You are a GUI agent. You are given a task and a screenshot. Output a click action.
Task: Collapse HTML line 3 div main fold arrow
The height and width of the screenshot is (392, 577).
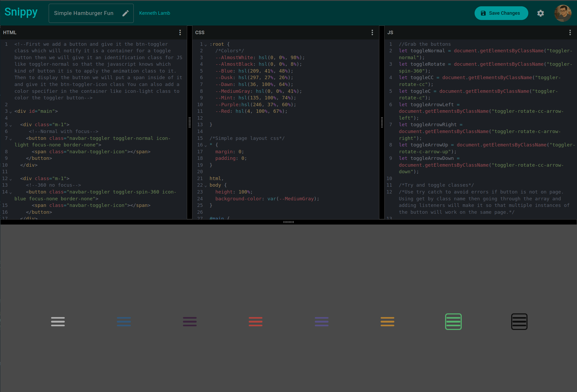coord(11,112)
